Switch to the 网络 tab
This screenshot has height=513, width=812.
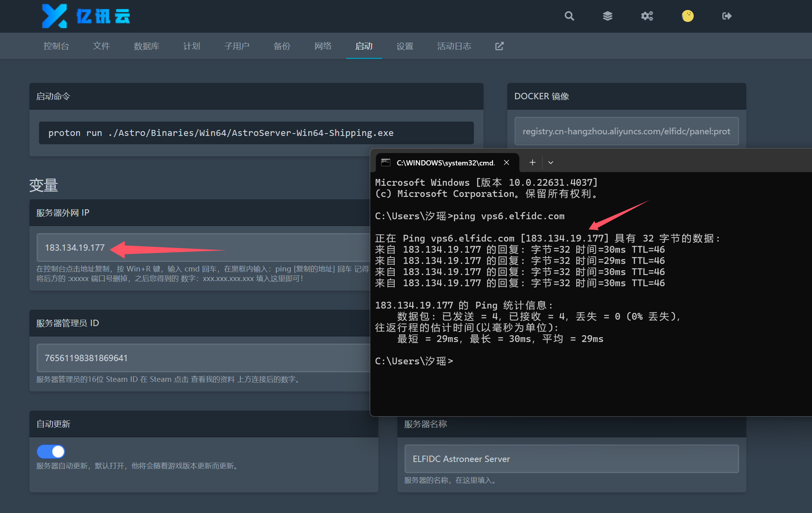pos(323,46)
